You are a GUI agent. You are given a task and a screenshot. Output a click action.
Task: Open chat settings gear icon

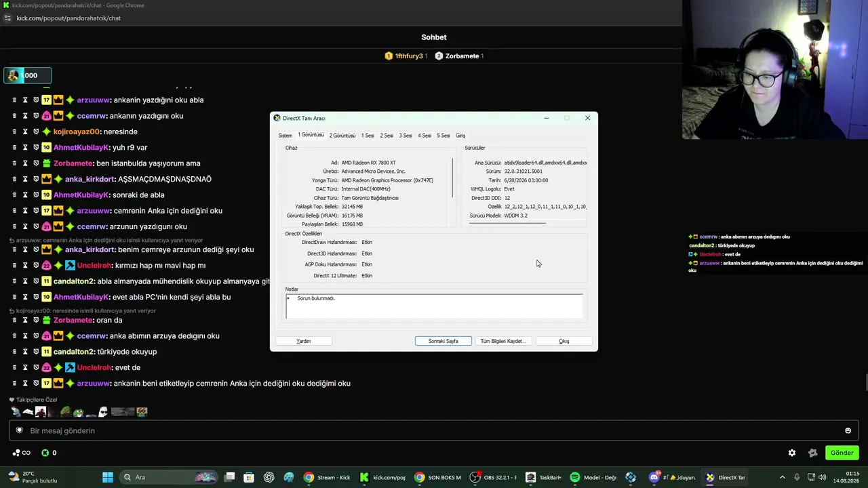(792, 453)
